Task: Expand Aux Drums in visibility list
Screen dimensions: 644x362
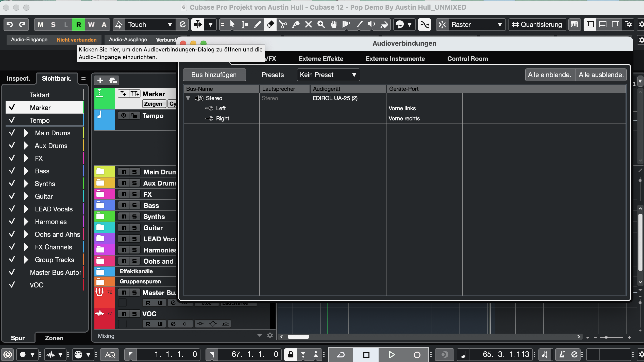Action: click(x=26, y=146)
